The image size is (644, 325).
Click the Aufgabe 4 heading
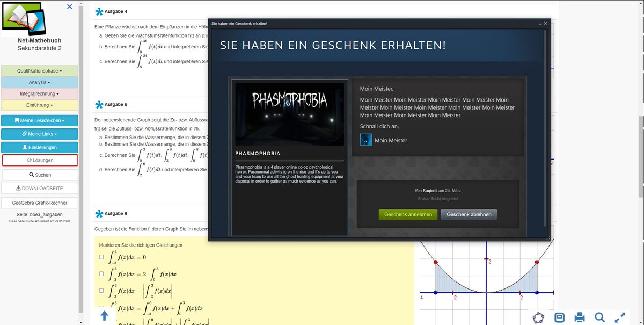coord(116,11)
